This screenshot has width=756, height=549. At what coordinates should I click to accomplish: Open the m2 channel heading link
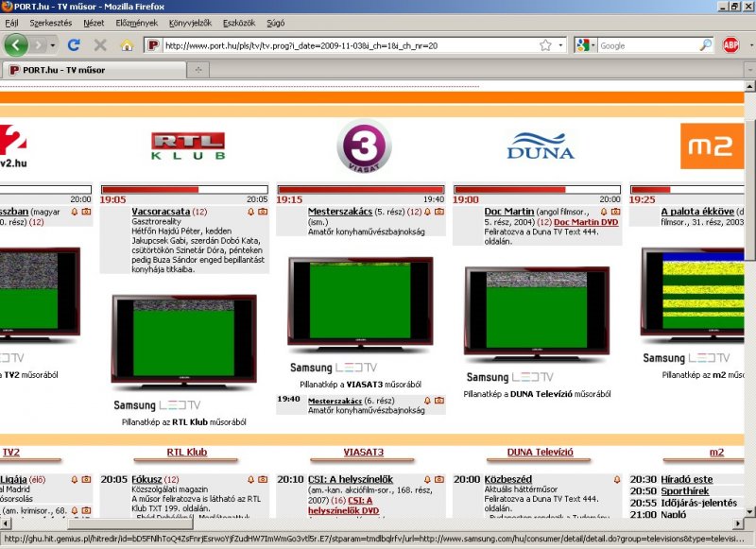(x=716, y=452)
